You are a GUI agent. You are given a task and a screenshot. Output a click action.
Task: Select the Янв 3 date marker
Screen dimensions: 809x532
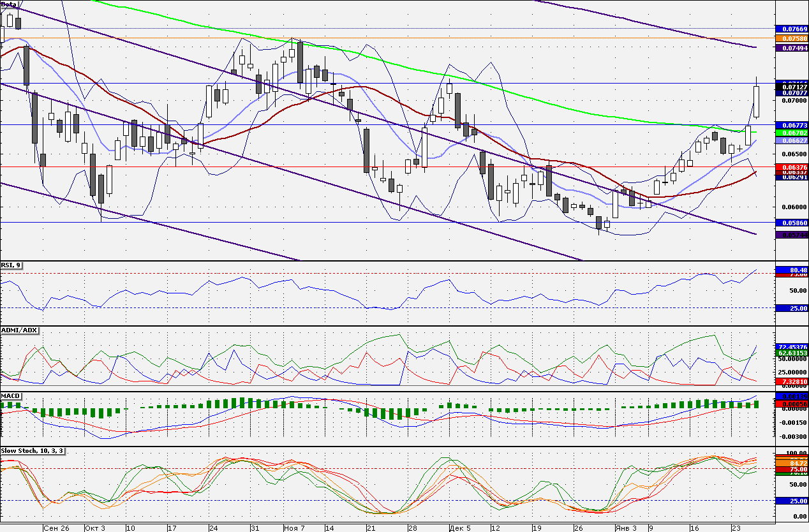pos(627,528)
